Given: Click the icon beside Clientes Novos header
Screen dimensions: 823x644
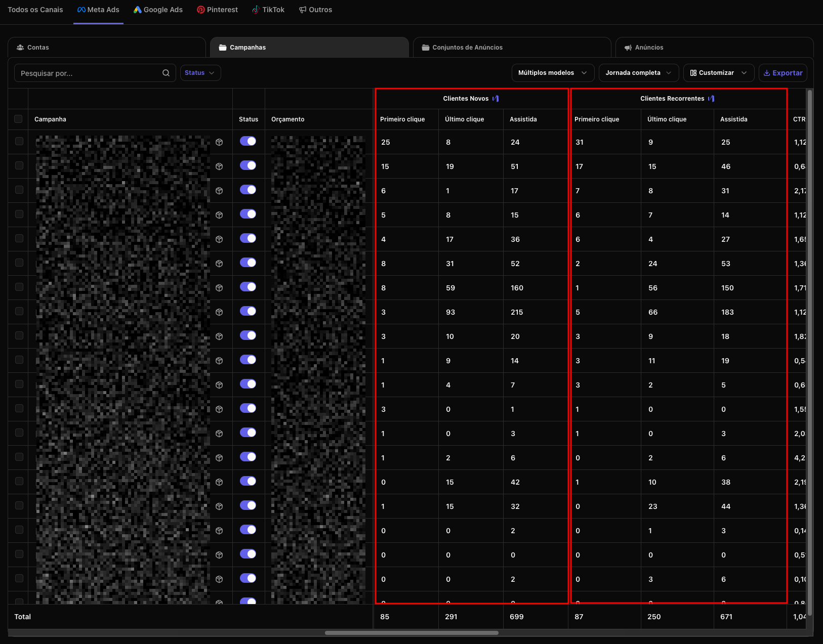Looking at the screenshot, I should pyautogui.click(x=496, y=99).
